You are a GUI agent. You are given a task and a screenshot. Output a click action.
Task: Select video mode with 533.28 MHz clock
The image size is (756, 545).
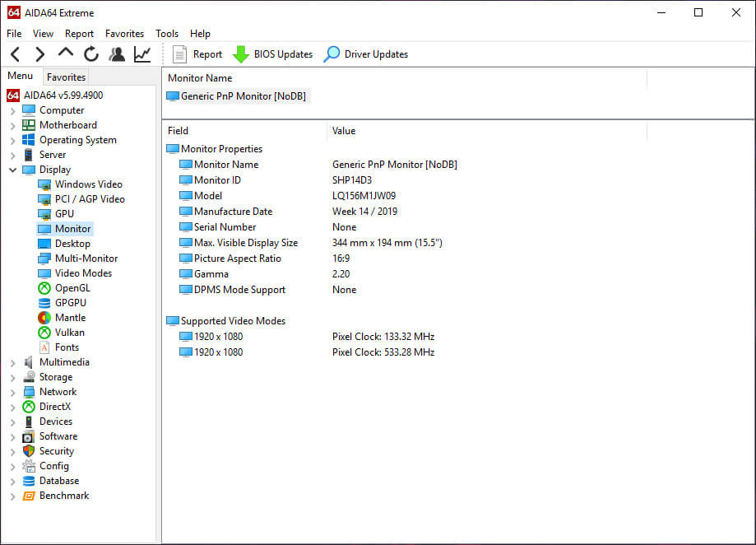click(x=307, y=352)
